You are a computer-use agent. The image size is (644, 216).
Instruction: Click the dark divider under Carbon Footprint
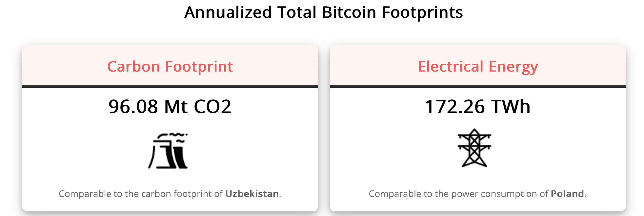point(170,87)
